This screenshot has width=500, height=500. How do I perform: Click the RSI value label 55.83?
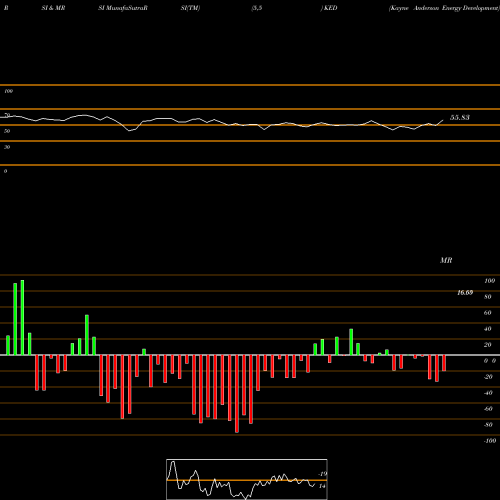[460, 117]
